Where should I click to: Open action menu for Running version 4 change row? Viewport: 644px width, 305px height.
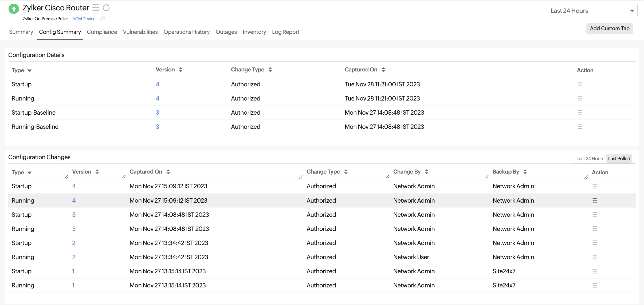tap(595, 200)
